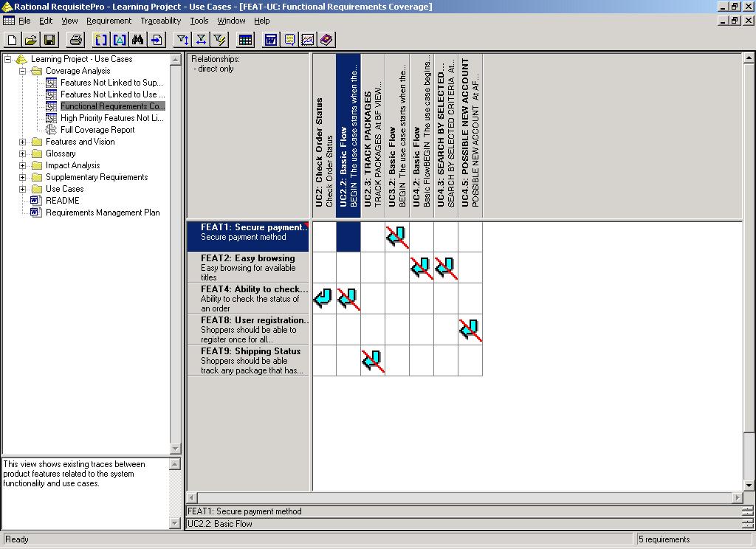Image resolution: width=756 pixels, height=549 pixels.
Task: Click the explorer tree scrollbar up arrow
Action: coord(175,59)
